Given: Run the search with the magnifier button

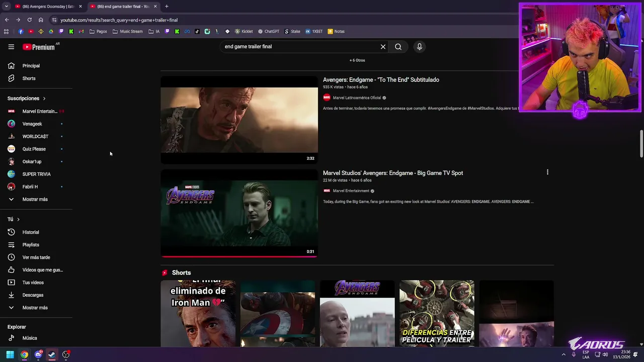Looking at the screenshot, I should tap(398, 47).
